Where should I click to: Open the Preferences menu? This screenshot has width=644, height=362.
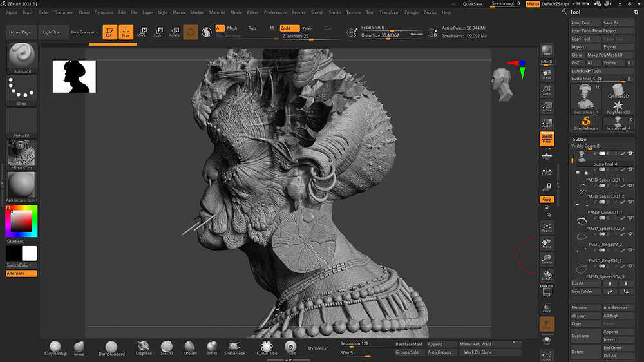click(275, 12)
